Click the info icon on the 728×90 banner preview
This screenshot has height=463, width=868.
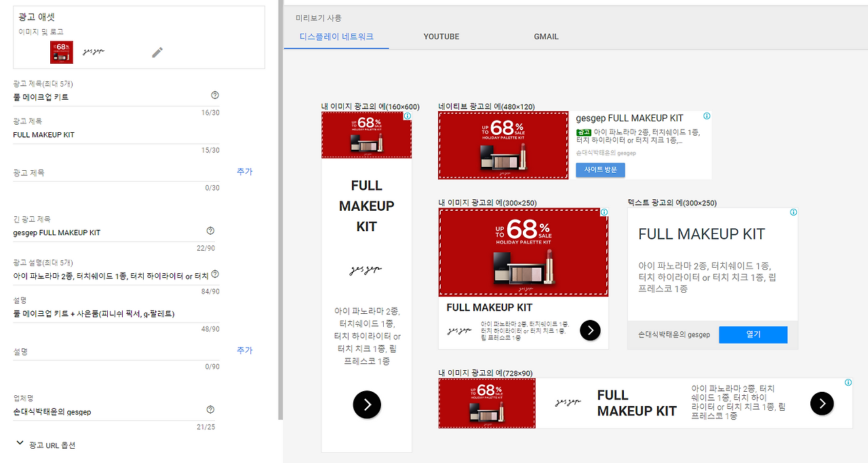click(848, 382)
